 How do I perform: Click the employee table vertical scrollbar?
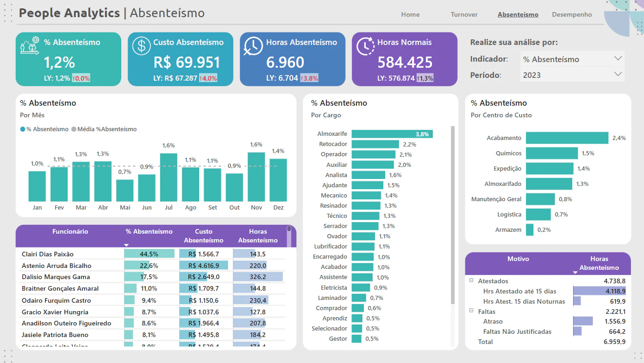pyautogui.click(x=289, y=236)
